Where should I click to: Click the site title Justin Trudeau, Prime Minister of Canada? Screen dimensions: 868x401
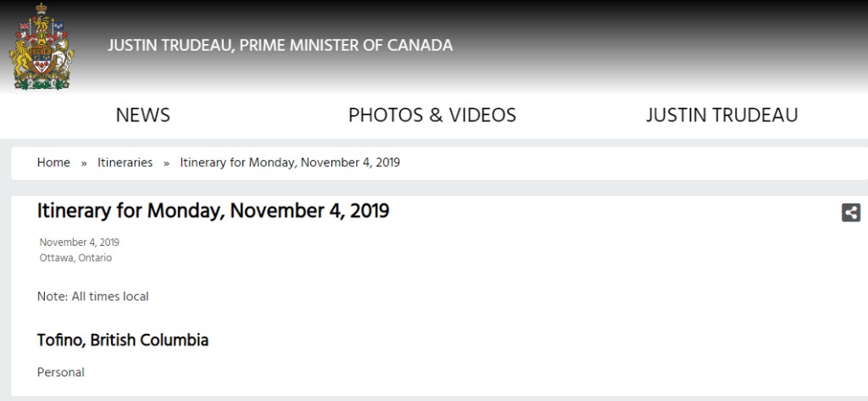click(280, 46)
